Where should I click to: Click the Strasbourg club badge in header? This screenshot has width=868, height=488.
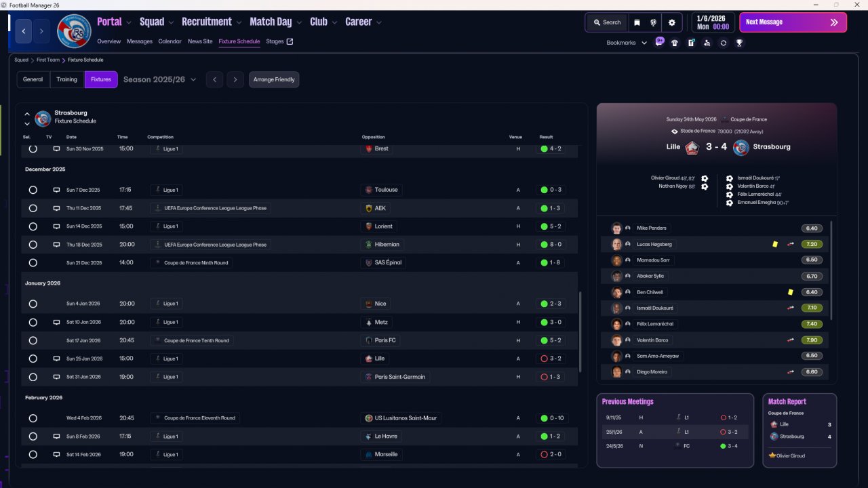74,30
